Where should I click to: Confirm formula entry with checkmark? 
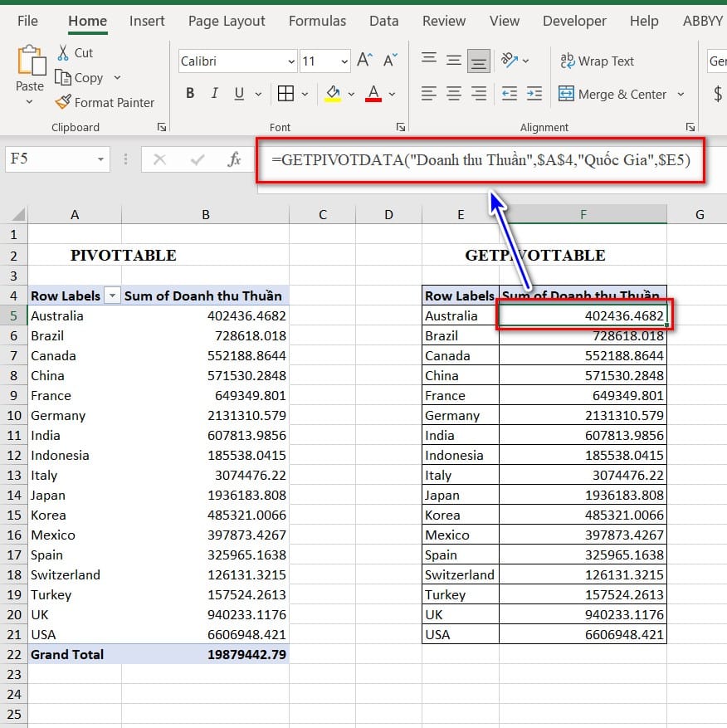198,159
